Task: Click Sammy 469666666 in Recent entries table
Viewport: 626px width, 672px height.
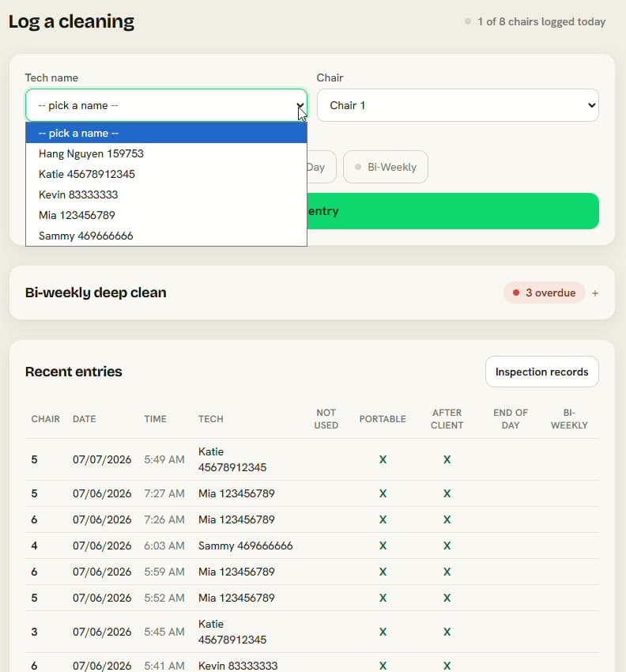Action: tap(246, 546)
